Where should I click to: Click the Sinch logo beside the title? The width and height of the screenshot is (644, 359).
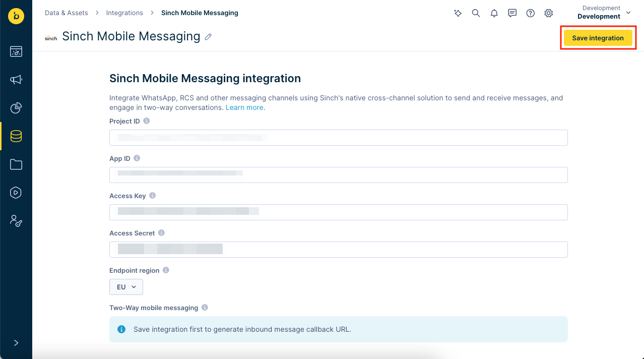pyautogui.click(x=51, y=38)
